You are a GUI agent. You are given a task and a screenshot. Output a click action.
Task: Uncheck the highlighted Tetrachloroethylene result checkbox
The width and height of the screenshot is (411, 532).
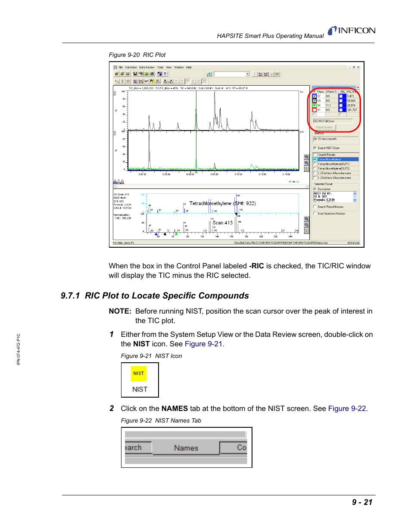(x=315, y=159)
